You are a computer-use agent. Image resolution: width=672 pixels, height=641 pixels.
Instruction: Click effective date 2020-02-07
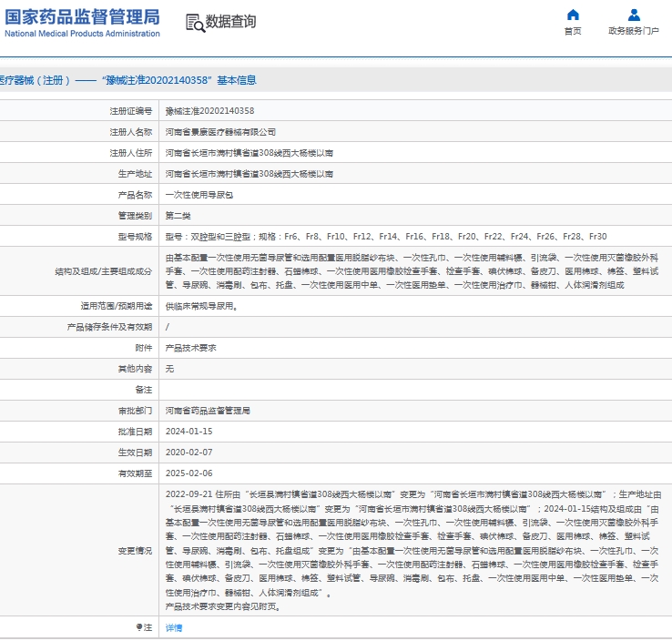pos(189,453)
